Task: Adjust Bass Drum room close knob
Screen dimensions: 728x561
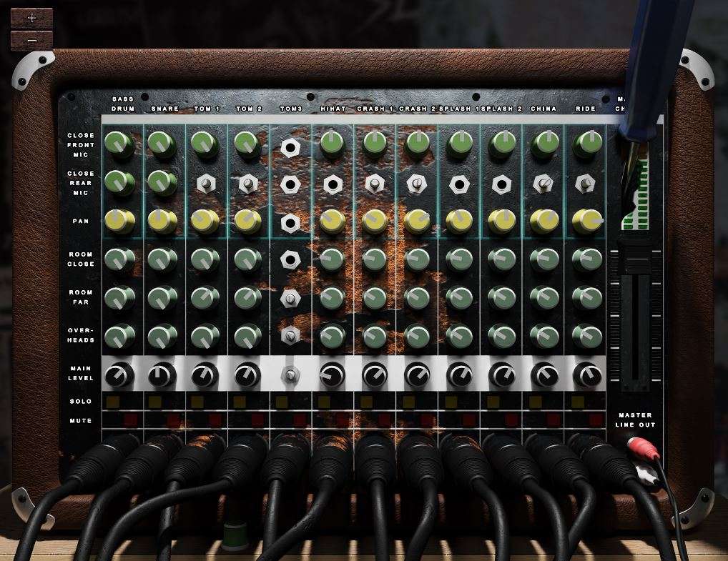Action: click(x=119, y=259)
